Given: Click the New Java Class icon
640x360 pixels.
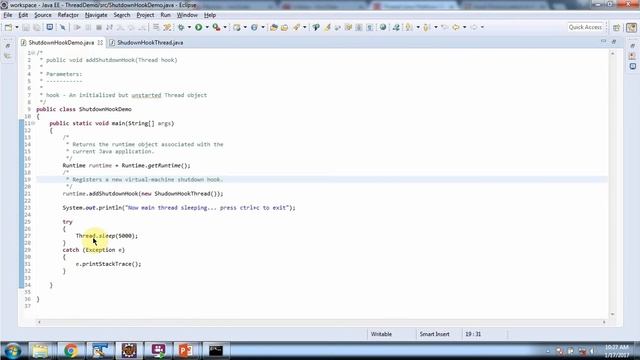Looking at the screenshot, I should (254, 27).
